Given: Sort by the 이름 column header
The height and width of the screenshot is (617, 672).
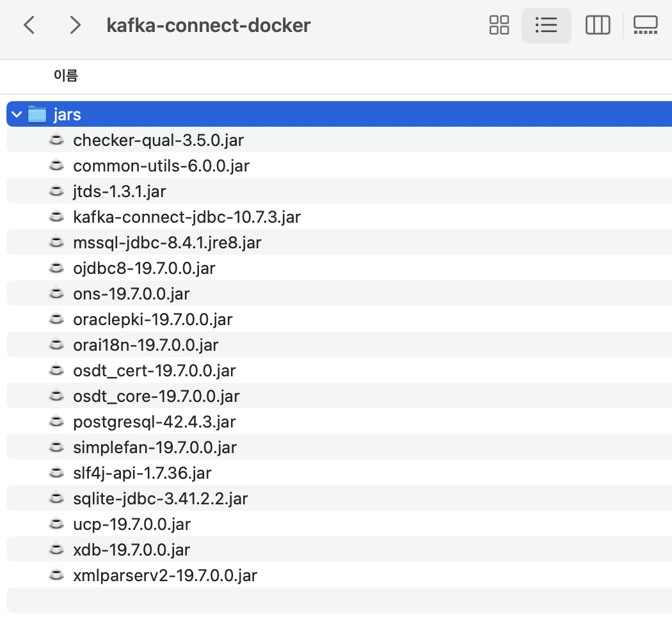Looking at the screenshot, I should click(x=65, y=76).
